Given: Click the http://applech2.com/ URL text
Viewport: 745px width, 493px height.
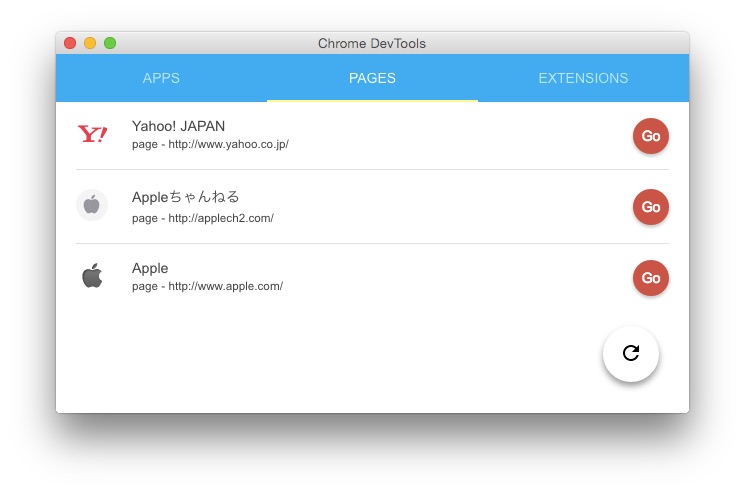Looking at the screenshot, I should click(221, 218).
